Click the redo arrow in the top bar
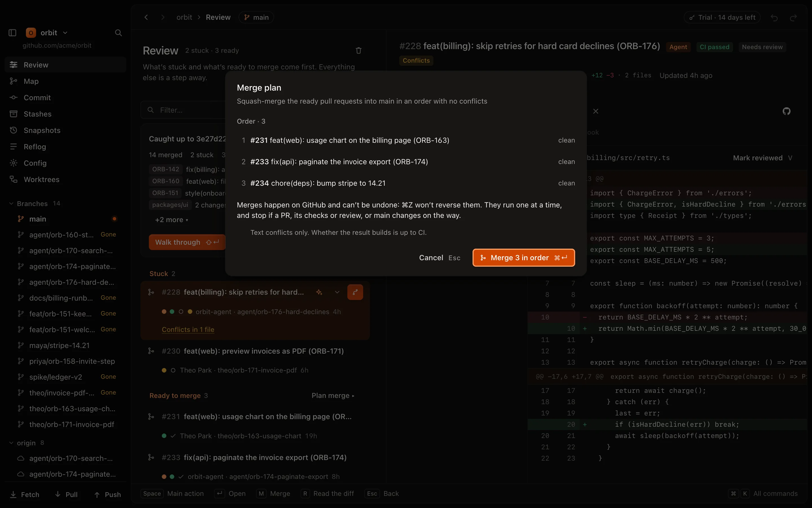 coord(793,17)
